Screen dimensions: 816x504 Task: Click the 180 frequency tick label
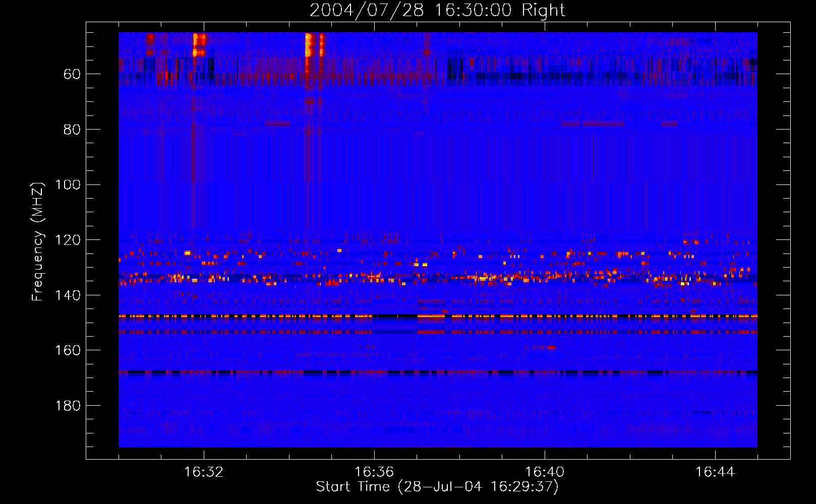68,406
